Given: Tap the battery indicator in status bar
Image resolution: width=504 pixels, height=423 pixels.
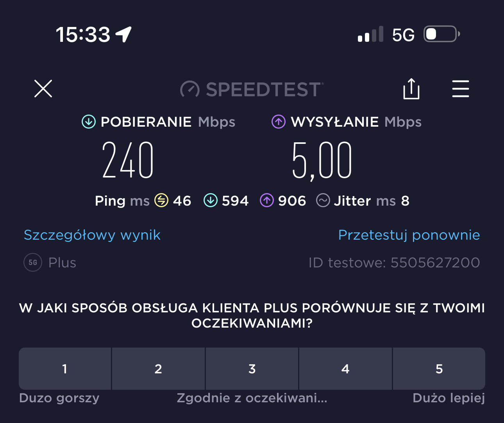Looking at the screenshot, I should 441,34.
